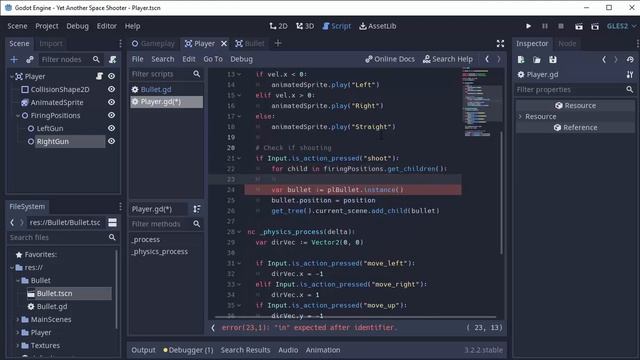Viewport: 640px width, 360px height.
Task: Open the script attached to Player node
Action: pos(99,76)
